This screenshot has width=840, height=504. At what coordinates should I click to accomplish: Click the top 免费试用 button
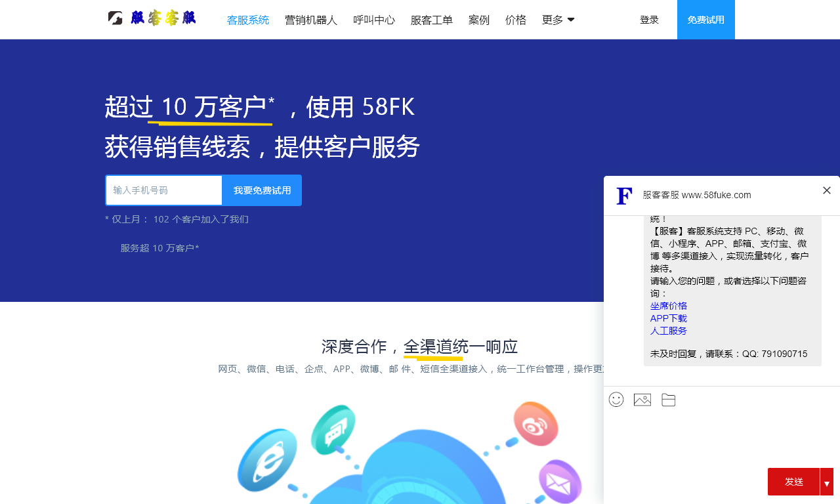(706, 20)
